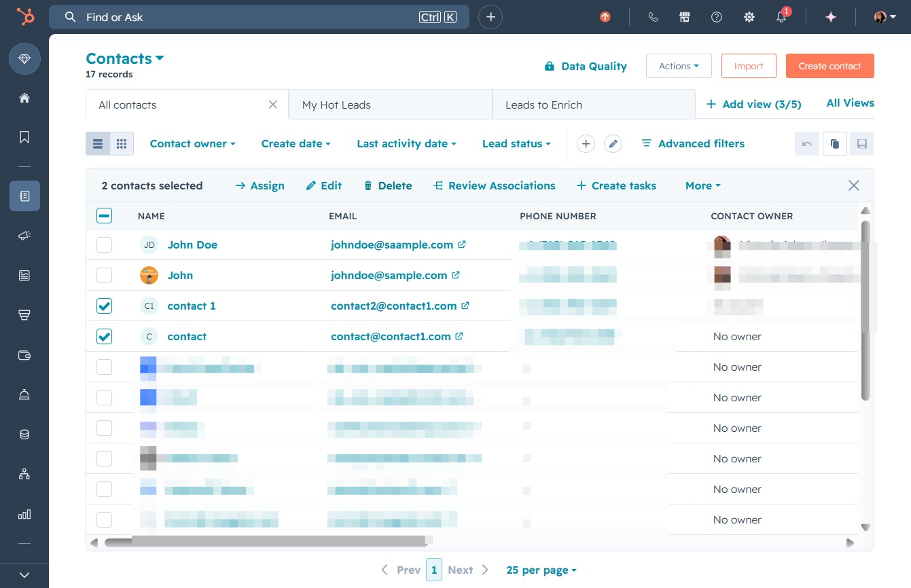The image size is (911, 588).
Task: Open Bookmarks in the left sidebar
Action: pos(24,137)
